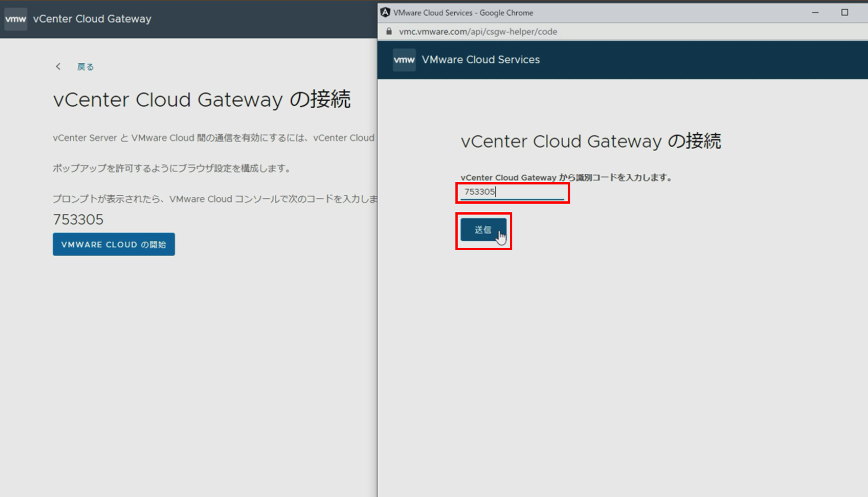The width and height of the screenshot is (868, 497).
Task: Click the ポップアップを許可する instruction text
Action: tap(173, 168)
